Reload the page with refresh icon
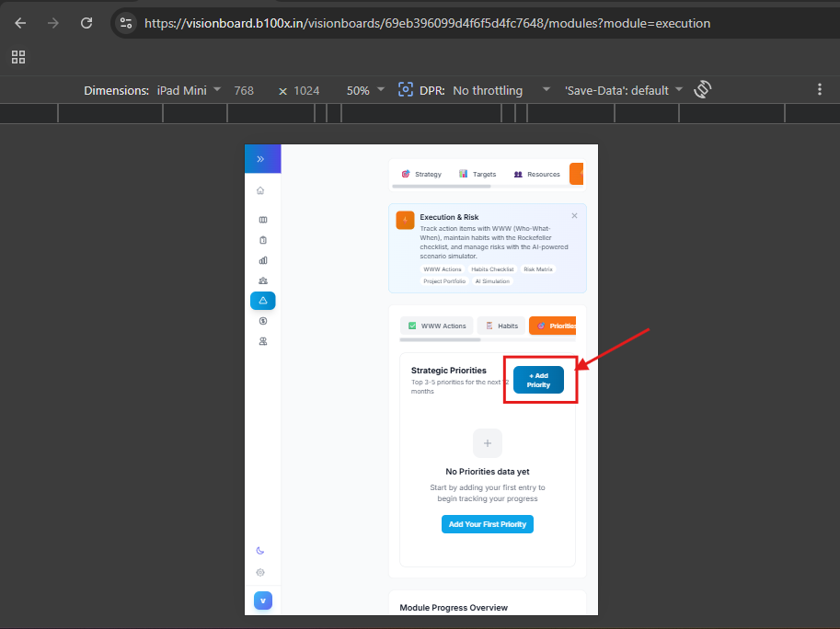 point(86,23)
